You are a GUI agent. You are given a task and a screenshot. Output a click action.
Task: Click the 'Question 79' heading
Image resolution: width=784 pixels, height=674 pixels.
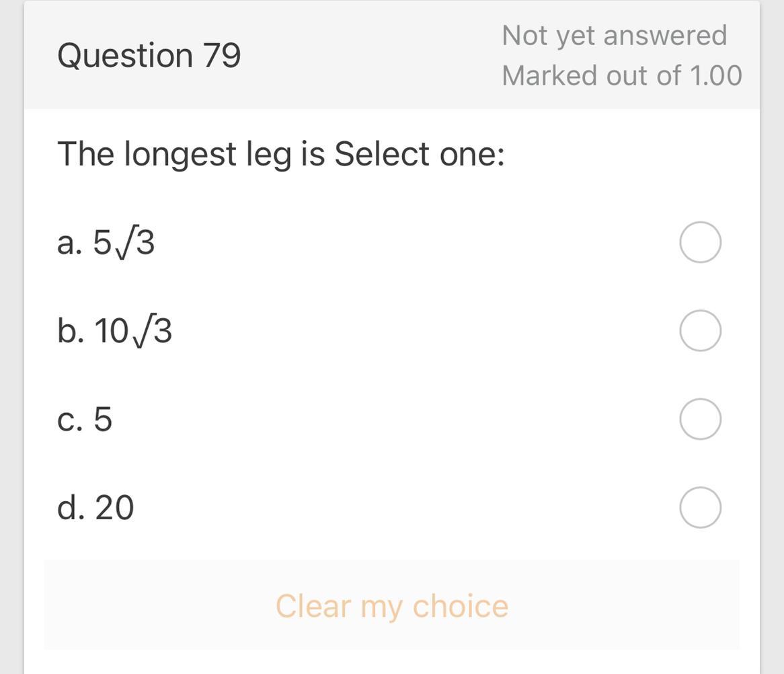[149, 55]
